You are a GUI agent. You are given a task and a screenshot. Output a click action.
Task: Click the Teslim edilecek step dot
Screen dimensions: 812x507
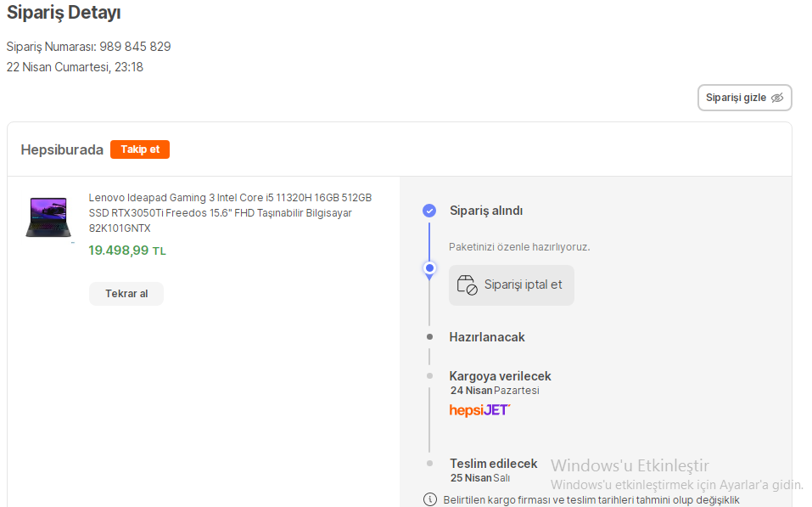tap(429, 464)
